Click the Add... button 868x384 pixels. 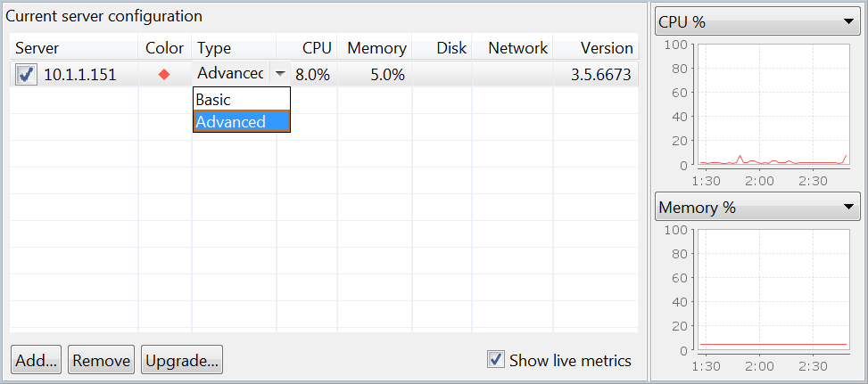click(x=37, y=360)
